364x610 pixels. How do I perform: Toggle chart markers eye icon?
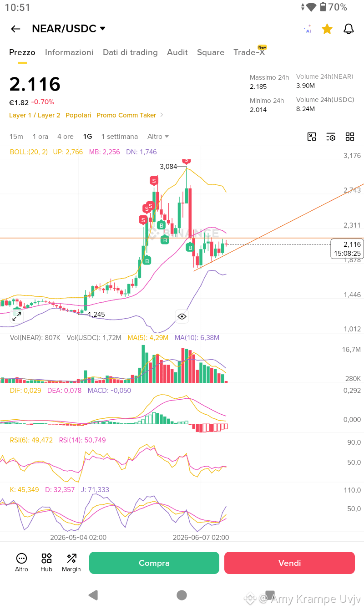[182, 316]
